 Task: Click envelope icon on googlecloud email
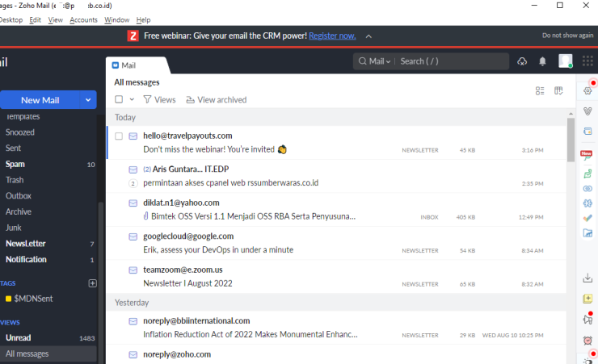(133, 236)
